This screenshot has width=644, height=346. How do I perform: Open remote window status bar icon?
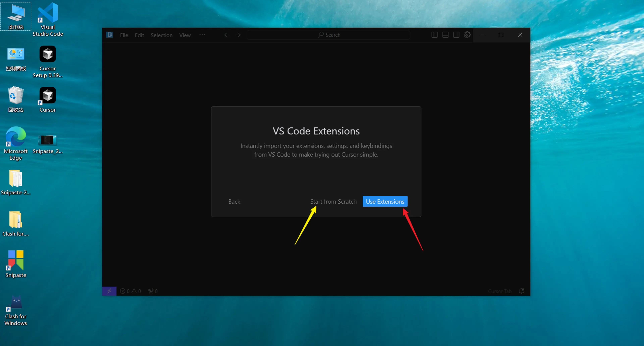(x=109, y=291)
